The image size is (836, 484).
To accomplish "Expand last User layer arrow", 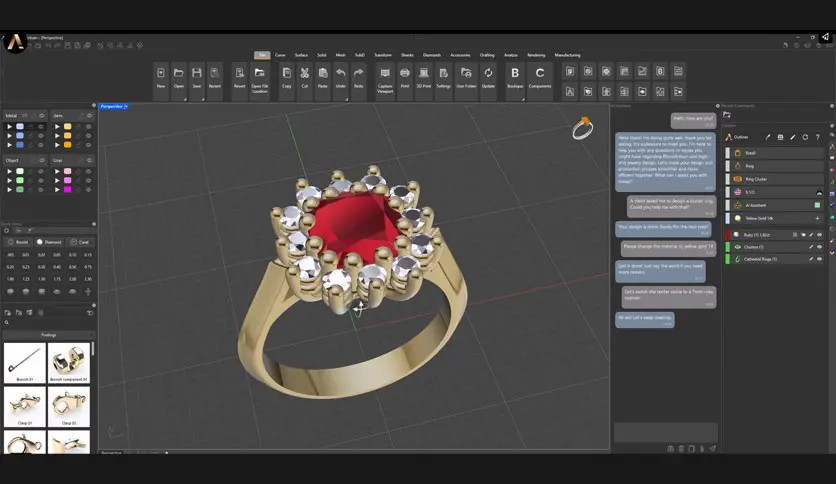I will 57,190.
